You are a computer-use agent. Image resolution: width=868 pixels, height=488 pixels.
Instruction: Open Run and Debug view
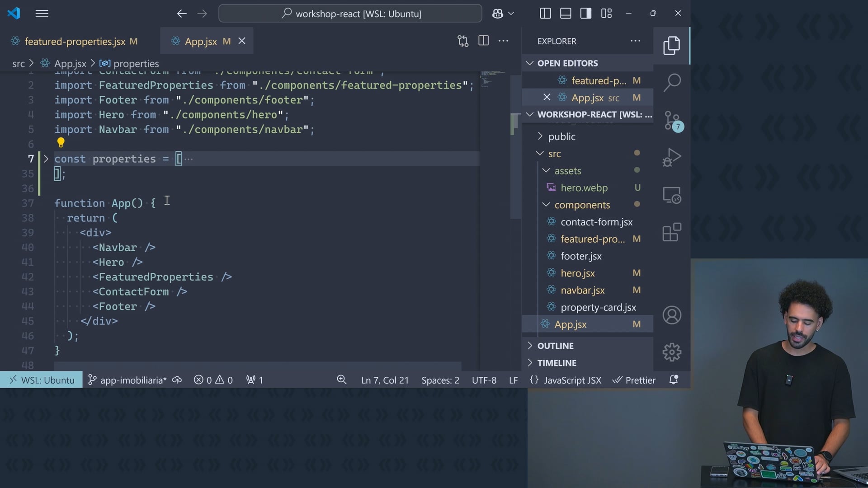coord(672,158)
